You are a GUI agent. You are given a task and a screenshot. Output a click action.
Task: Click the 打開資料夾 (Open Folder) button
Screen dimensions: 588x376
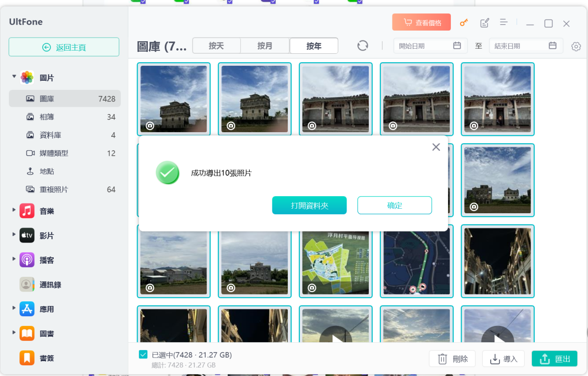coord(309,205)
